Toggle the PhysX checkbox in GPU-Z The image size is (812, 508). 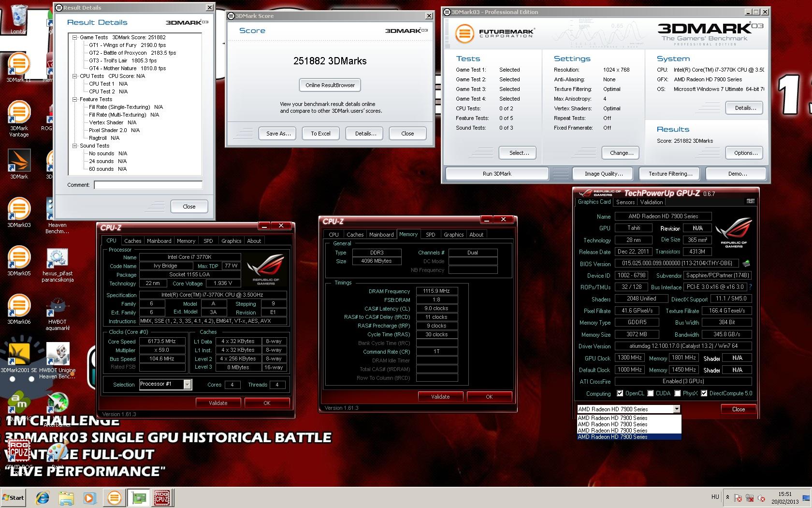click(678, 393)
